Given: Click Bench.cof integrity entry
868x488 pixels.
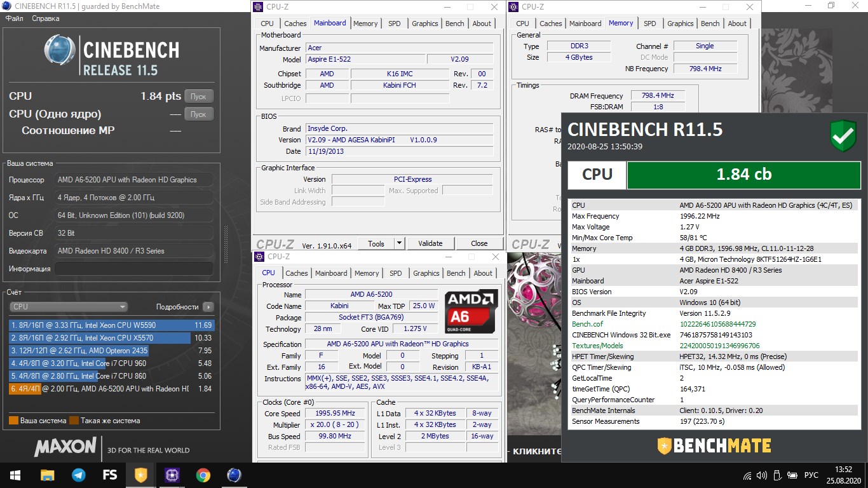Looking at the screenshot, I should 715,324.
